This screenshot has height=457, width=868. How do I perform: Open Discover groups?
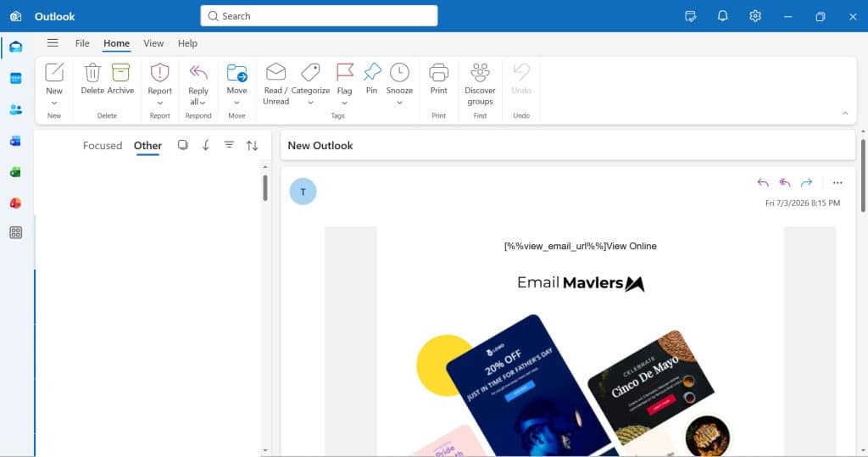pos(480,84)
